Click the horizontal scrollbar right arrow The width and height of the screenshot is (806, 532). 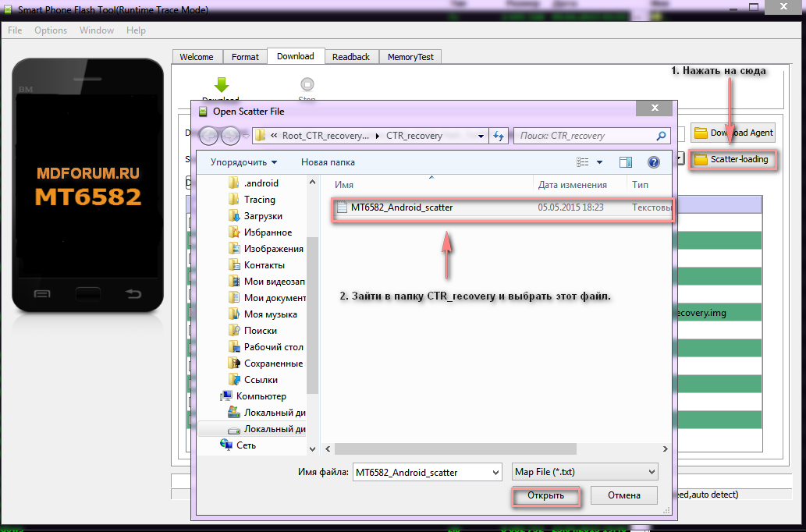[x=665, y=449]
